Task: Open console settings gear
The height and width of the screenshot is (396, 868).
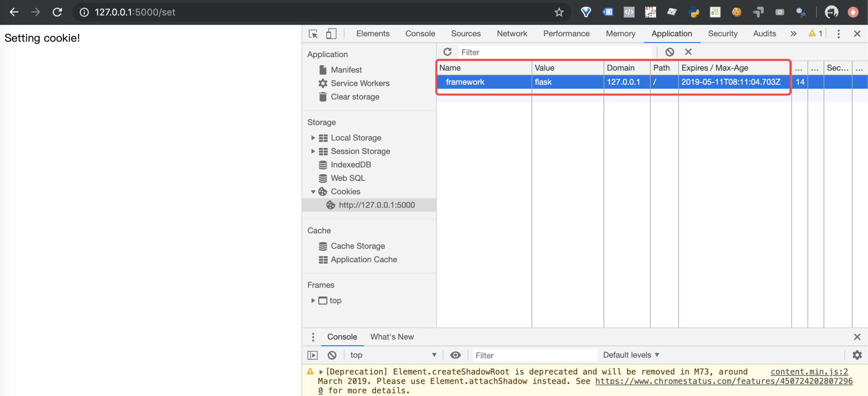Action: [x=857, y=355]
